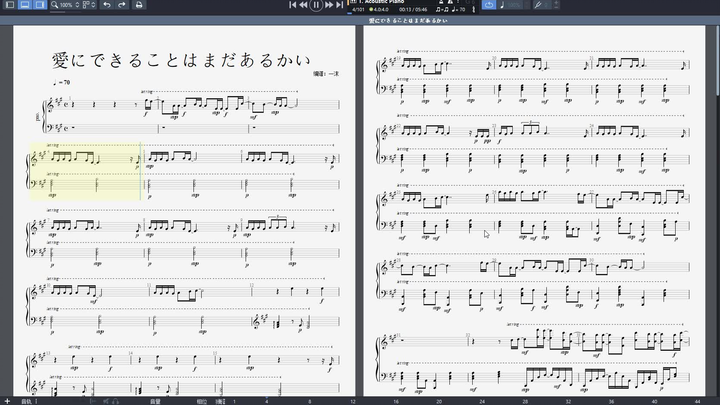
Task: Toggle the triplet feel notation icon
Action: click(x=442, y=9)
